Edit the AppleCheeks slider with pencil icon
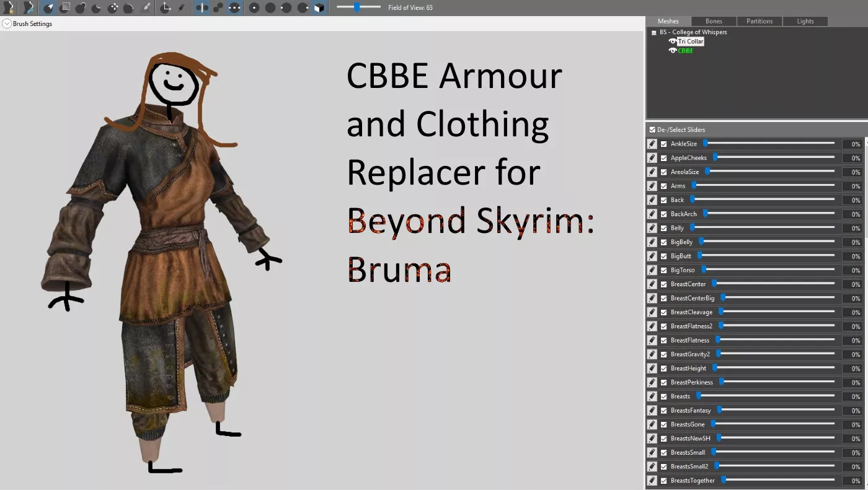868x490 pixels. pyautogui.click(x=652, y=158)
